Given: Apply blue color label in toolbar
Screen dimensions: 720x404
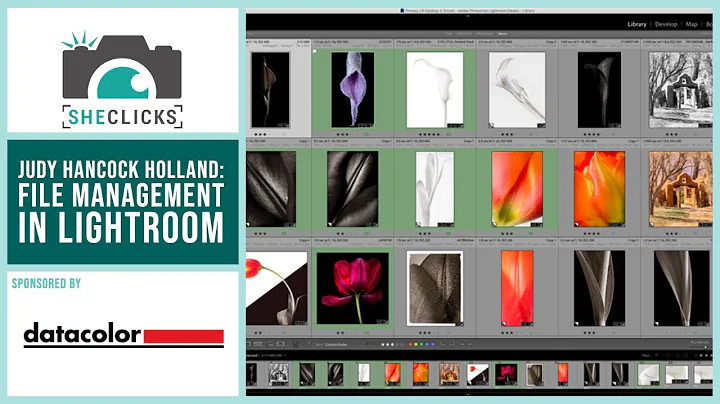Looking at the screenshot, I should [x=427, y=344].
